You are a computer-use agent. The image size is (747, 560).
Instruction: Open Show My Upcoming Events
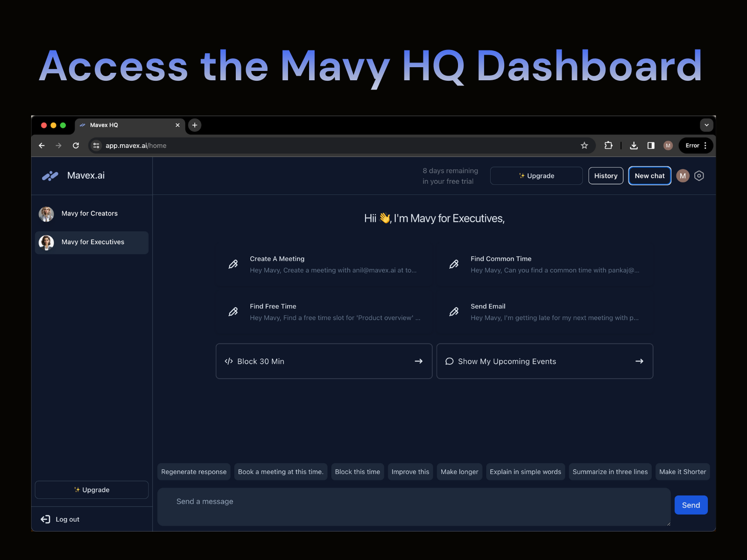tap(545, 361)
